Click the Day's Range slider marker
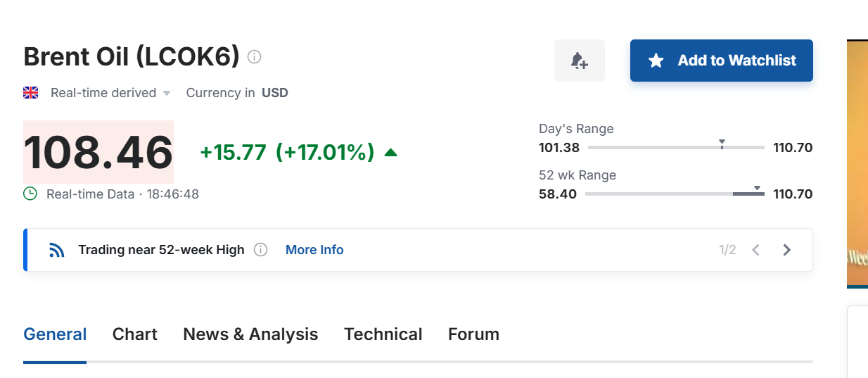The image size is (868, 378). pyautogui.click(x=722, y=144)
